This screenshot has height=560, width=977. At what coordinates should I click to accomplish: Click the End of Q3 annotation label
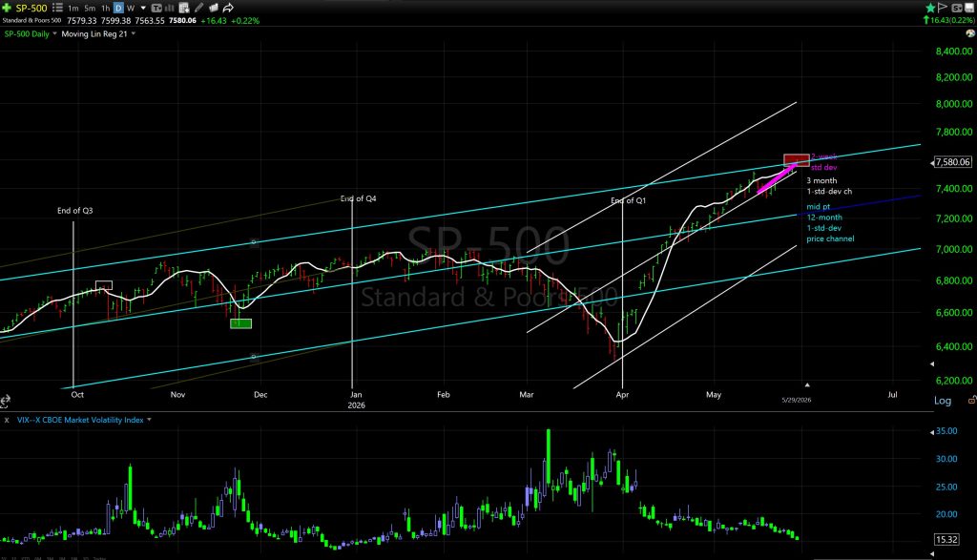point(74,211)
